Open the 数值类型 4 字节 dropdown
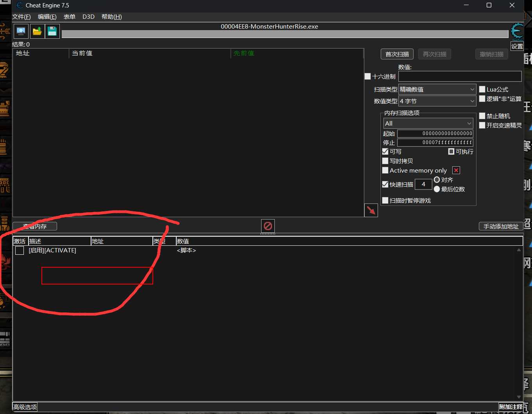Image resolution: width=532 pixels, height=414 pixels. (x=437, y=101)
